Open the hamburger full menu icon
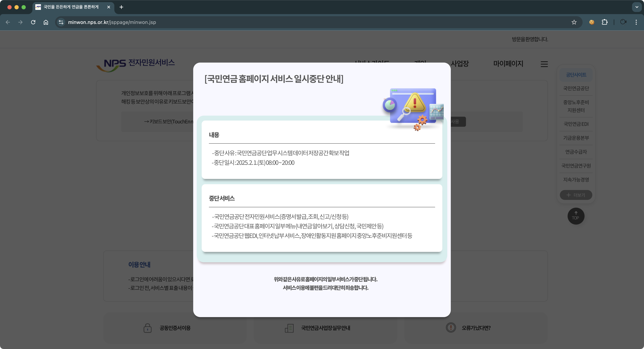Screen dimensions: 644x349 coord(544,64)
